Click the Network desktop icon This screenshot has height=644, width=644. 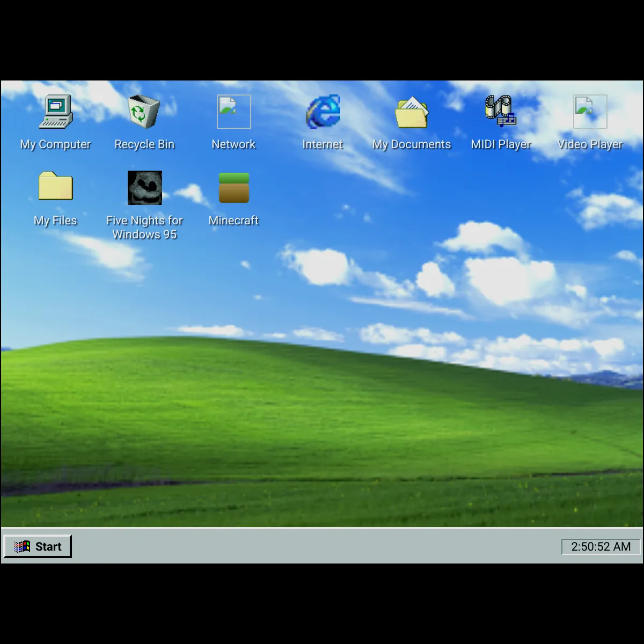[x=234, y=112]
